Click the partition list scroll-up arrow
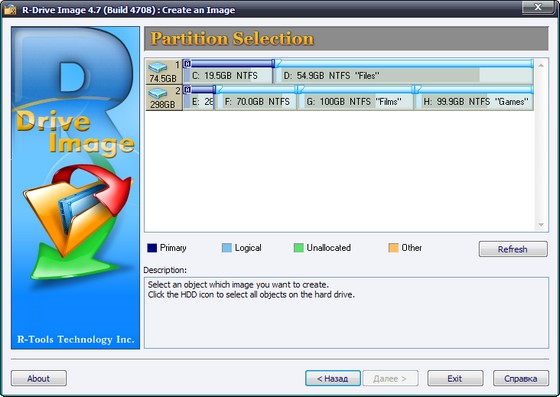 541,65
